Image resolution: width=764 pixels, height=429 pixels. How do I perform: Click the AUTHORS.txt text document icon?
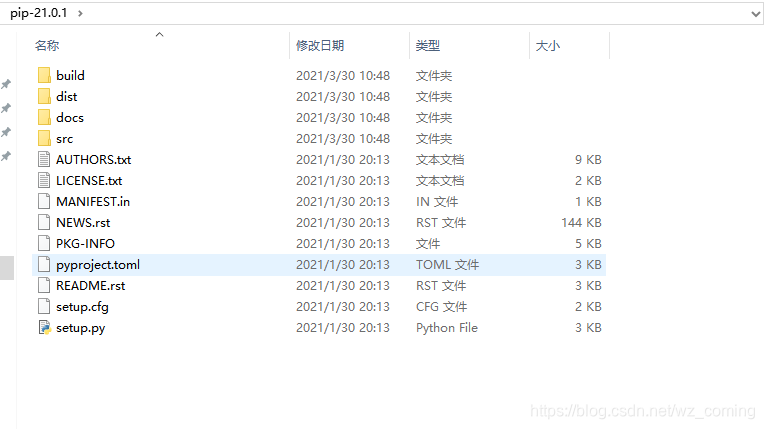44,159
